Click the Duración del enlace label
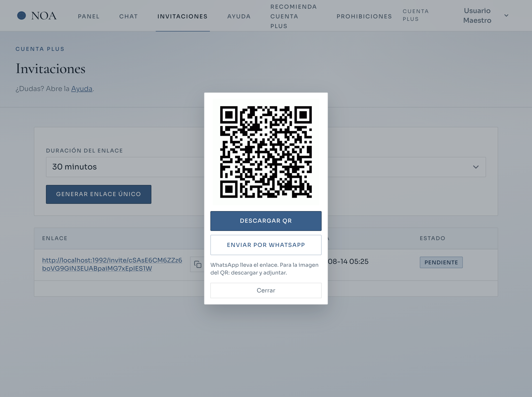The width and height of the screenshot is (532, 397). tap(84, 151)
